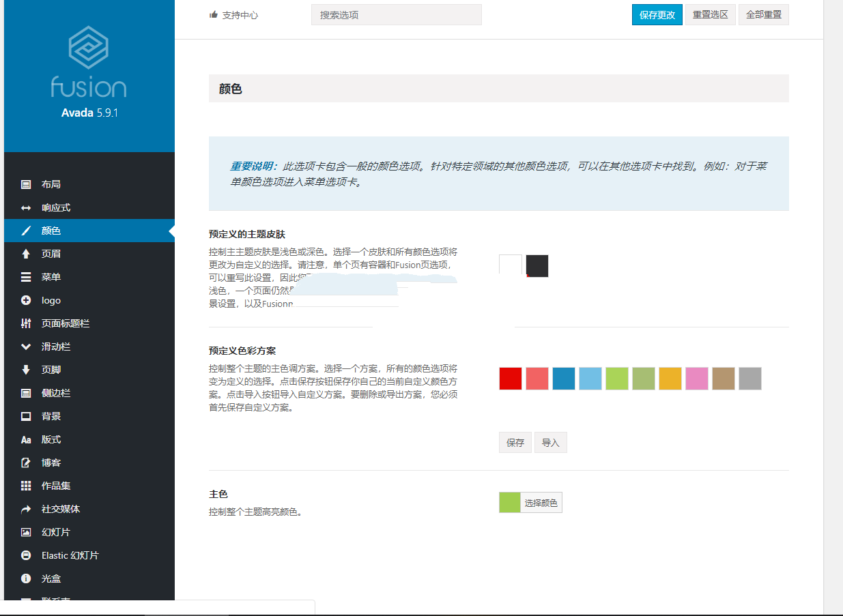Image resolution: width=843 pixels, height=616 pixels.
Task: Open the menu (菜单) settings tab
Action: (51, 277)
